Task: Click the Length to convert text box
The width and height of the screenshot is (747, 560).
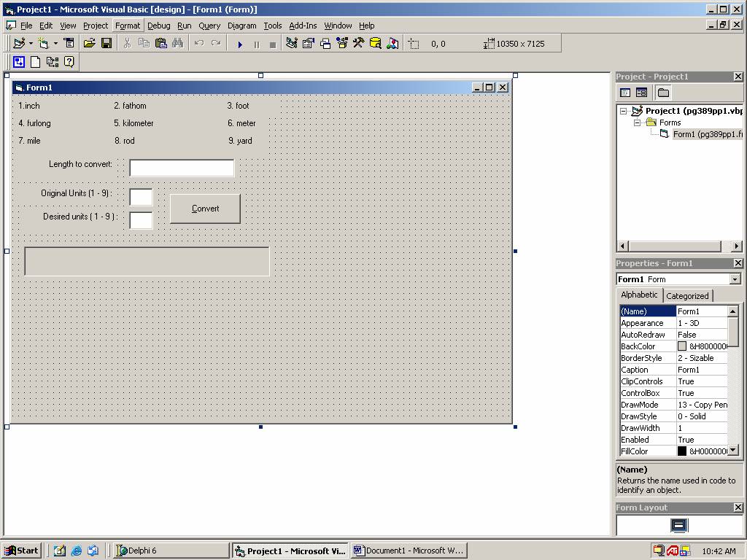Action: 182,168
